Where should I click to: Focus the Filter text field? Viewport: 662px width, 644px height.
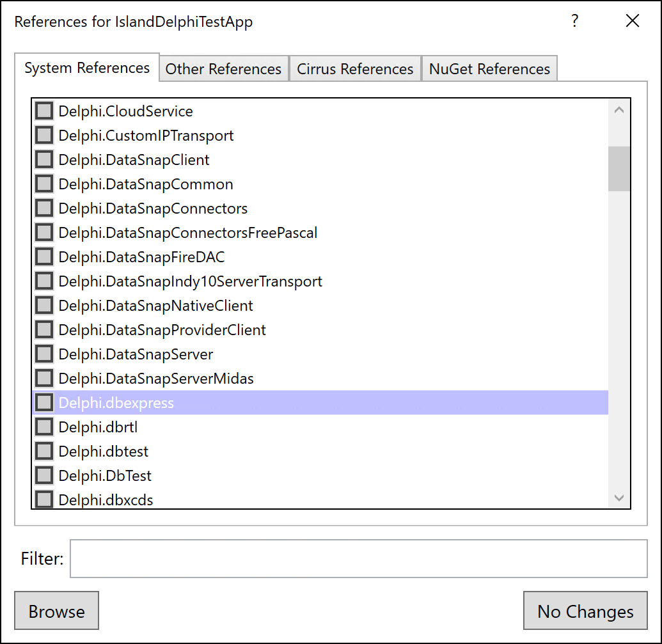(358, 558)
